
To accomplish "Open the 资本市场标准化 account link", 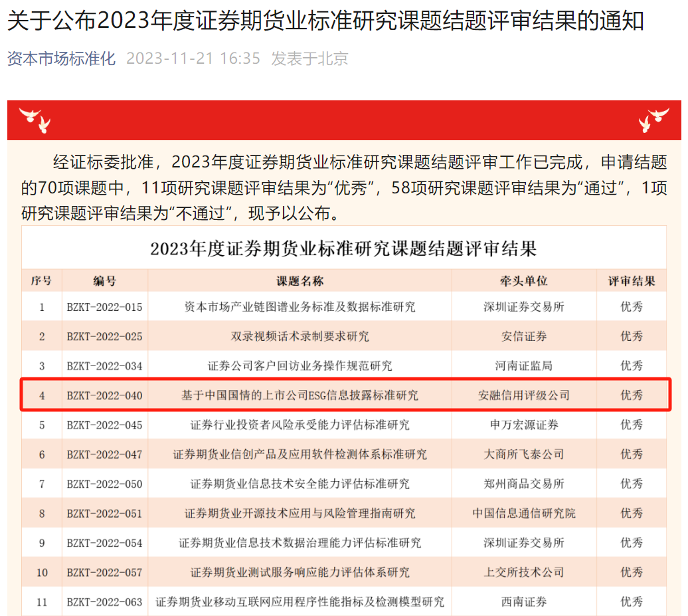I will (61, 58).
